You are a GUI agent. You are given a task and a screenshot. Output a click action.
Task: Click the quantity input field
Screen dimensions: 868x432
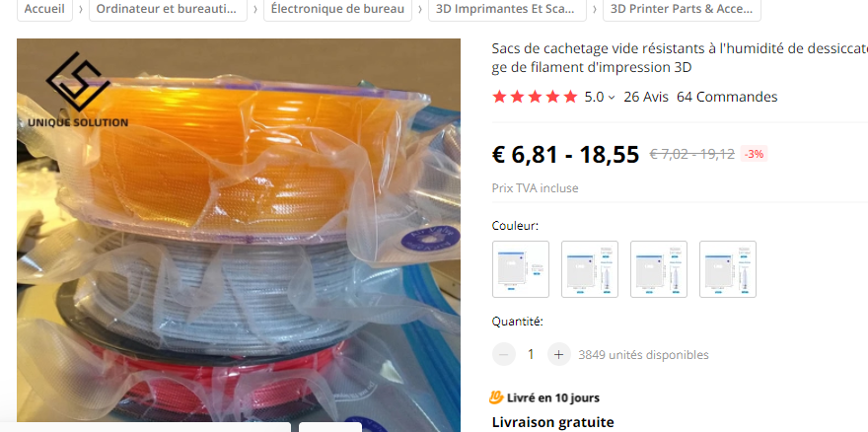pos(531,354)
